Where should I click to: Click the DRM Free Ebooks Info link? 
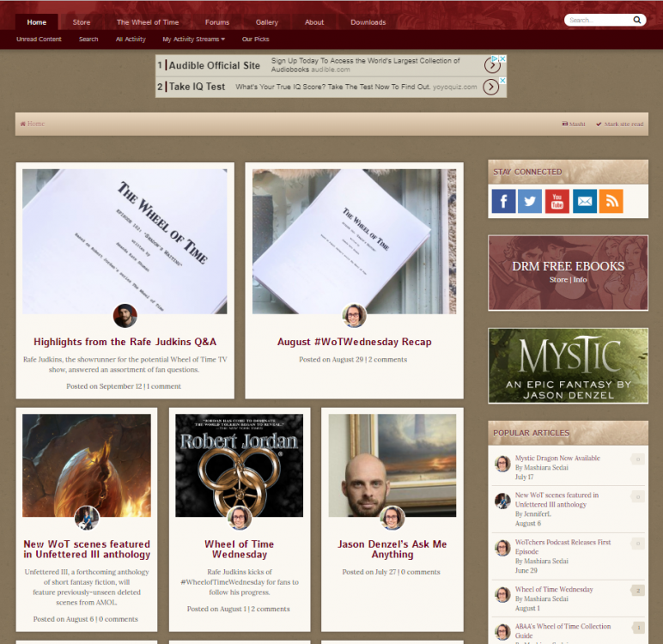pos(581,280)
